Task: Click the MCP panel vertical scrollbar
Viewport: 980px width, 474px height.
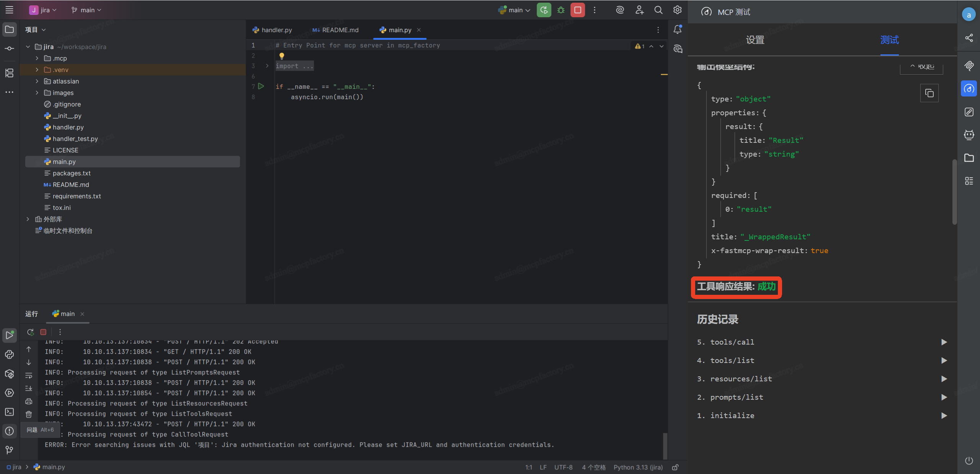Action: [x=954, y=191]
